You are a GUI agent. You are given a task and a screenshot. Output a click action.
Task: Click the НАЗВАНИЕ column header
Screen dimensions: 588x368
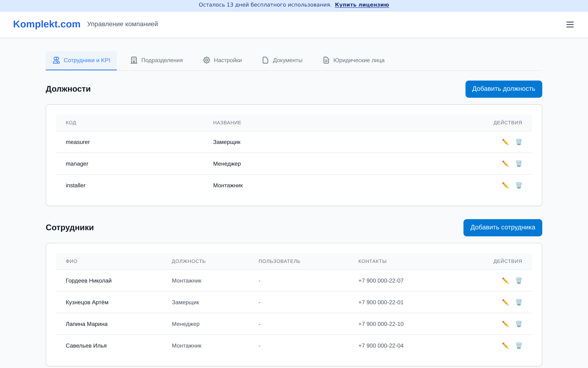coord(227,123)
